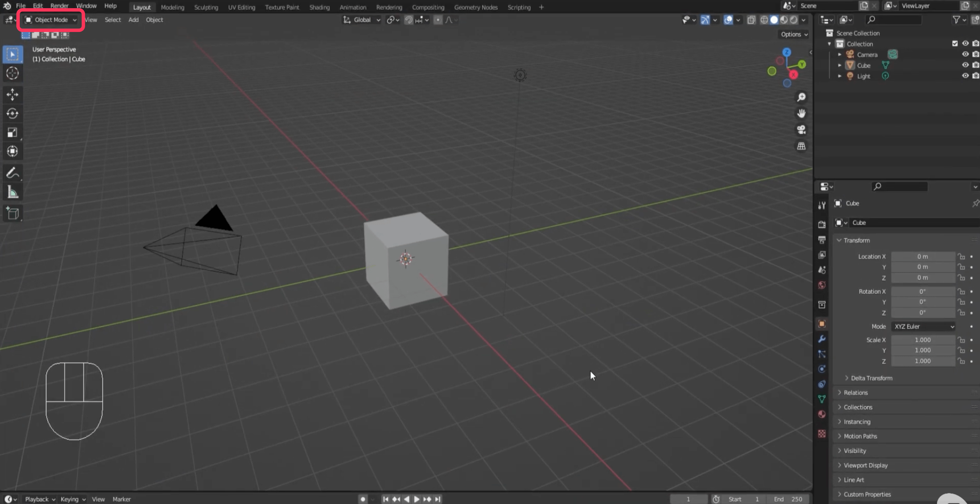
Task: Hide the Cube using its eye toggle
Action: (x=965, y=65)
